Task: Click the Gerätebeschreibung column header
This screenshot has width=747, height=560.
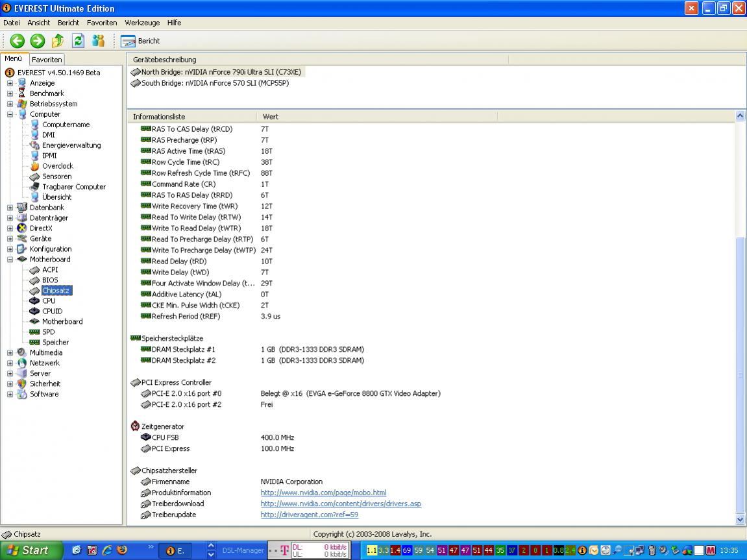Action: 318,60
